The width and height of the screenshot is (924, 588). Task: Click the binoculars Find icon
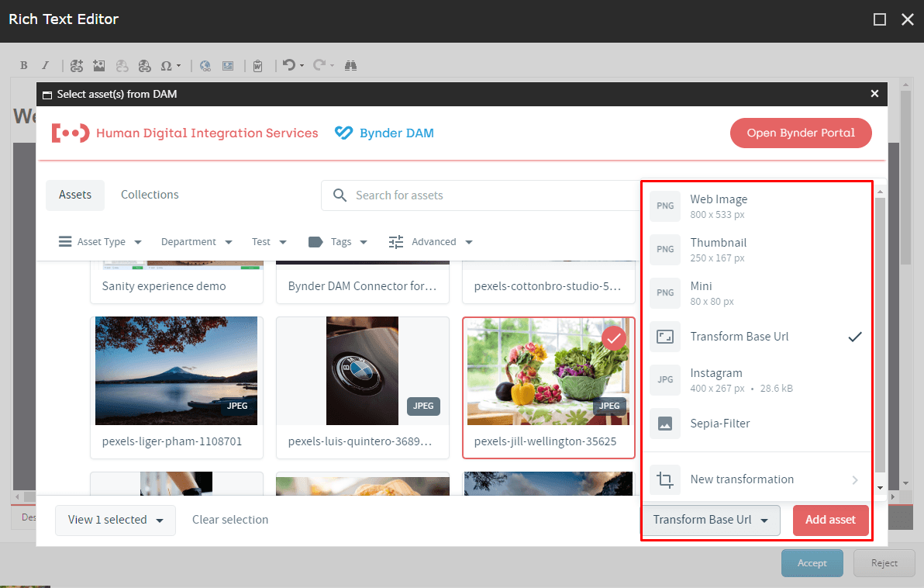[x=350, y=66]
